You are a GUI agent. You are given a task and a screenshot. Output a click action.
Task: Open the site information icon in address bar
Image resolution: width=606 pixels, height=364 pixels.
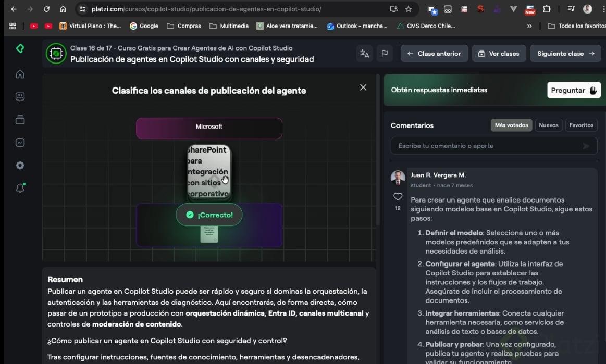pyautogui.click(x=82, y=9)
